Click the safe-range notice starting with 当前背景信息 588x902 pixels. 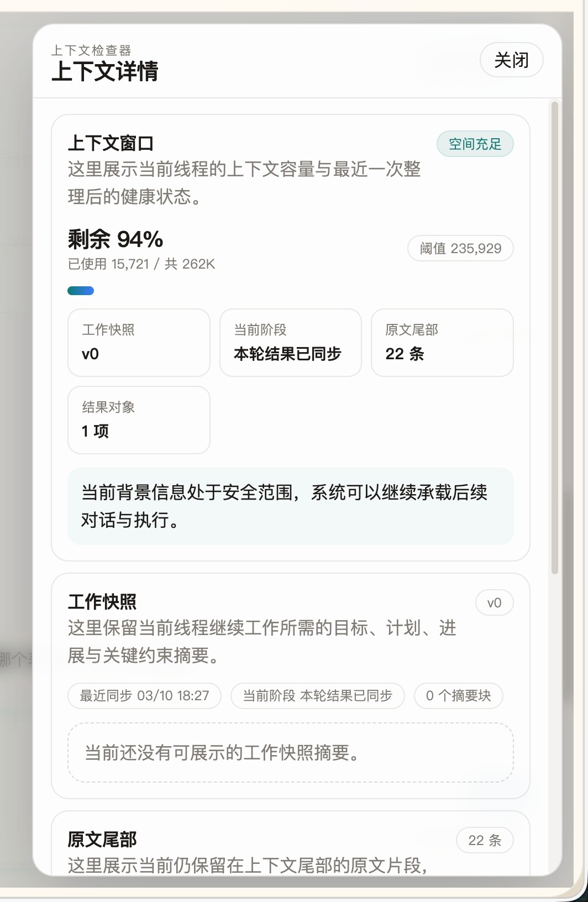(x=290, y=506)
